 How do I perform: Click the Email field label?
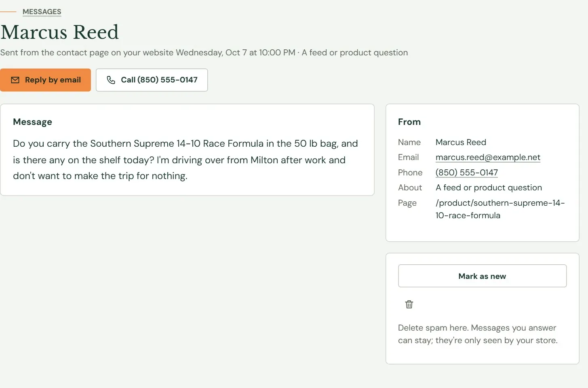[408, 157]
